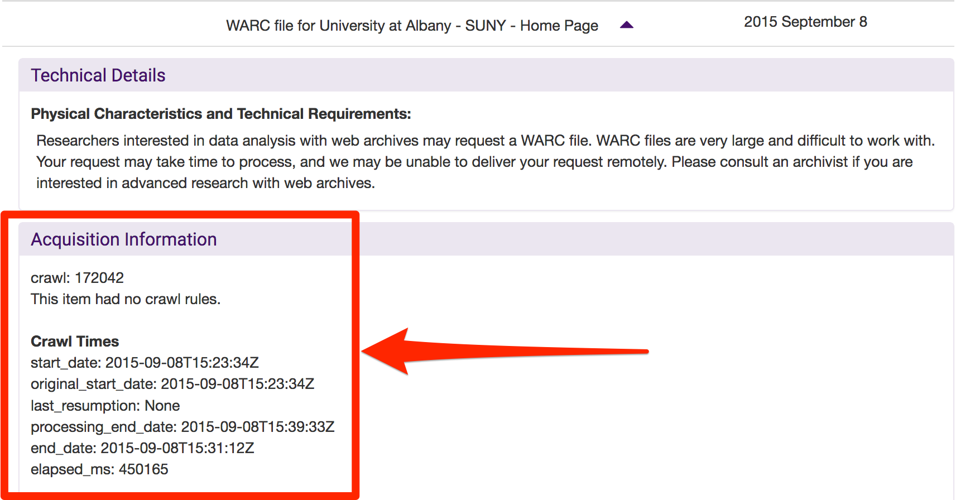Image resolution: width=980 pixels, height=500 pixels.
Task: Collapse the WARC file triangle arrow
Action: pyautogui.click(x=627, y=25)
